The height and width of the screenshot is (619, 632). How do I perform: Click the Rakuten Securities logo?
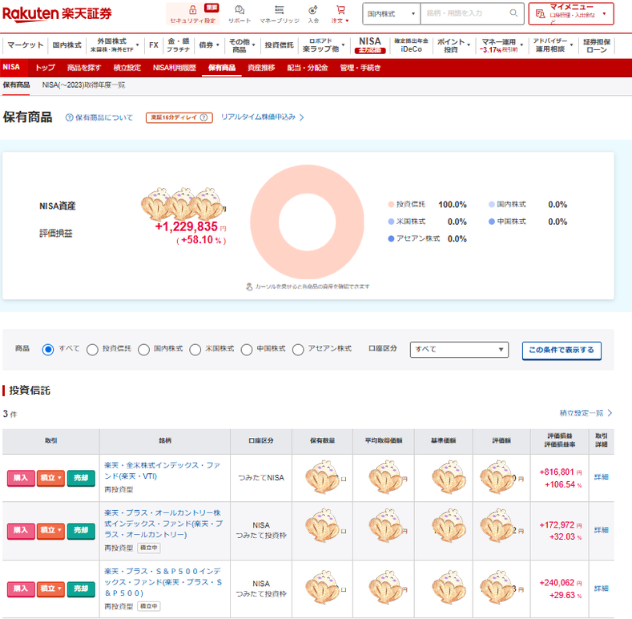(57, 14)
